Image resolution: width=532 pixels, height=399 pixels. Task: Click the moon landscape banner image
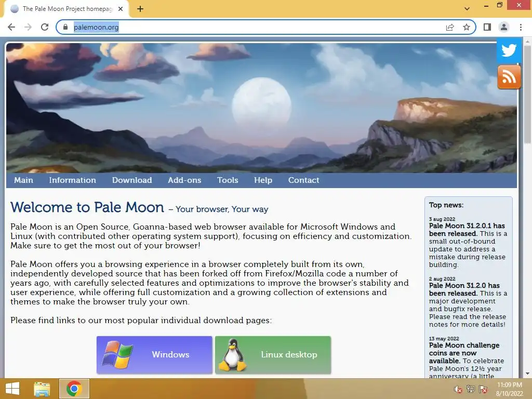(x=261, y=108)
